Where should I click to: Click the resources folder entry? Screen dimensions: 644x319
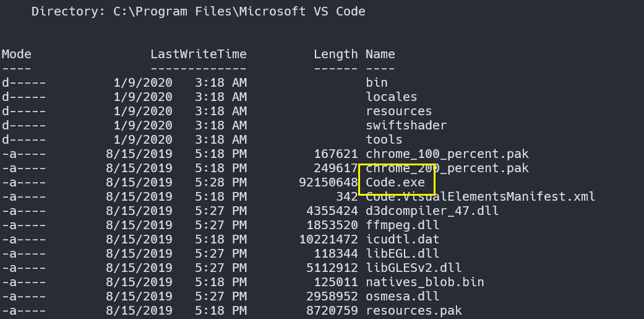399,111
